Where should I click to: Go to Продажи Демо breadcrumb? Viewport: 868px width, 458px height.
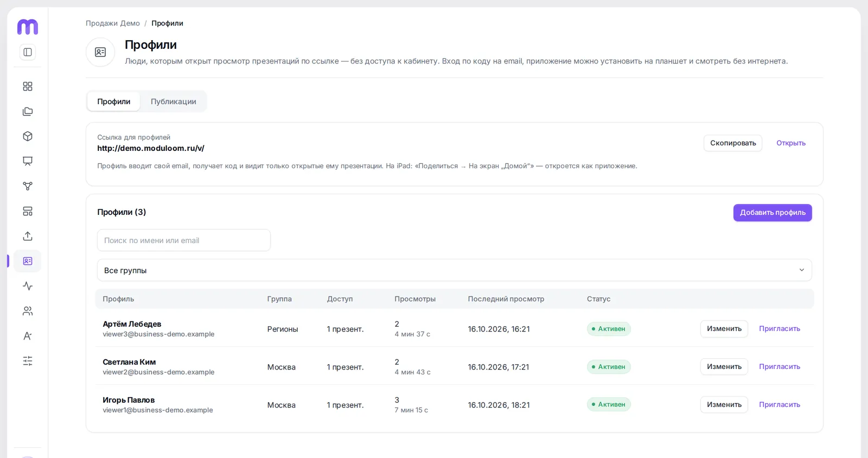click(113, 23)
